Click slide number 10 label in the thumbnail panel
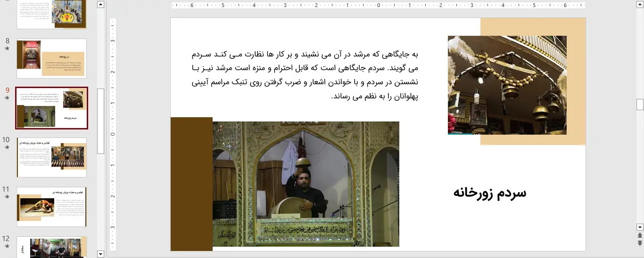644x258 pixels. point(6,139)
